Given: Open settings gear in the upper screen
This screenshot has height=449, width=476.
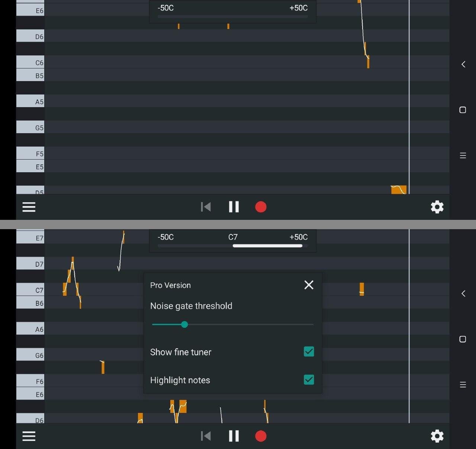Looking at the screenshot, I should pos(437,207).
